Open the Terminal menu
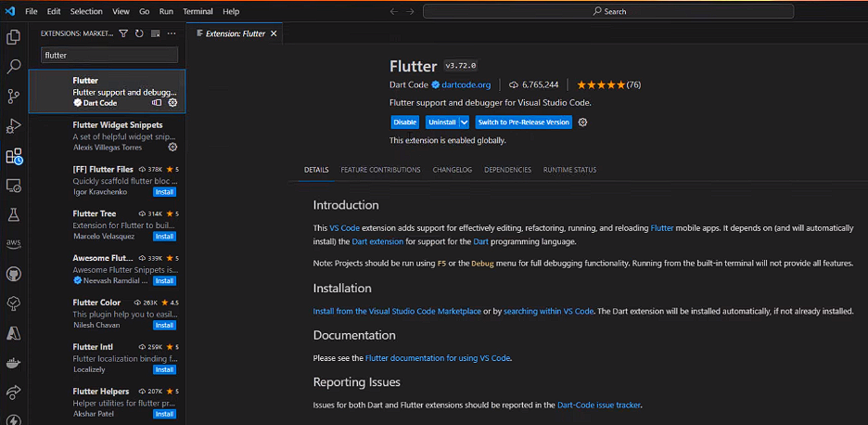868x425 pixels. point(198,11)
